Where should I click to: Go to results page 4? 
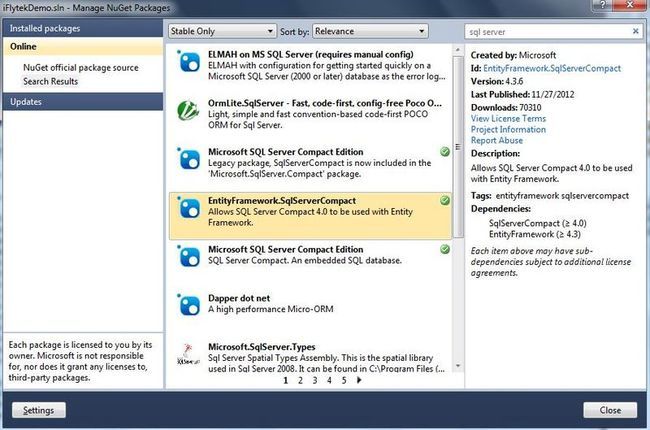pyautogui.click(x=329, y=380)
